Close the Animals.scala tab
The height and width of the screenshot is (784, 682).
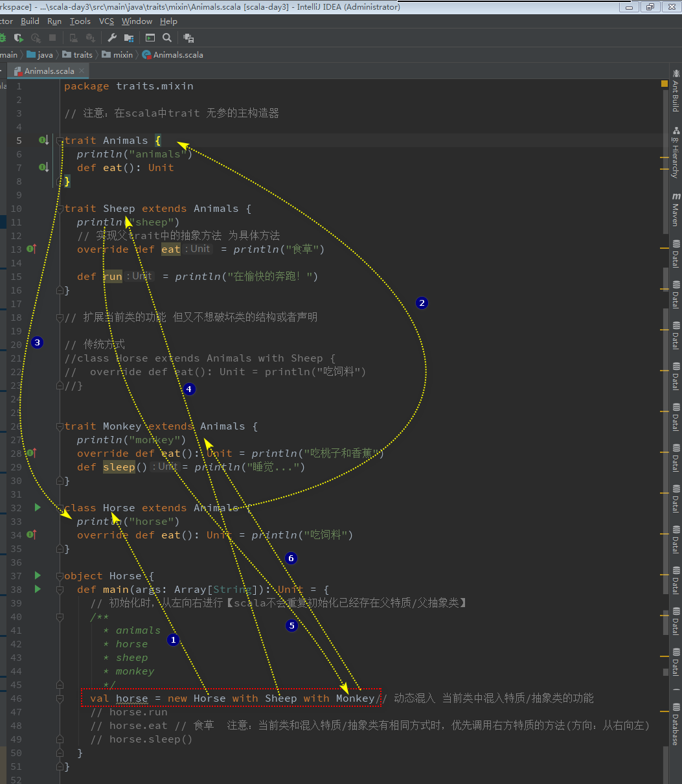(x=82, y=71)
